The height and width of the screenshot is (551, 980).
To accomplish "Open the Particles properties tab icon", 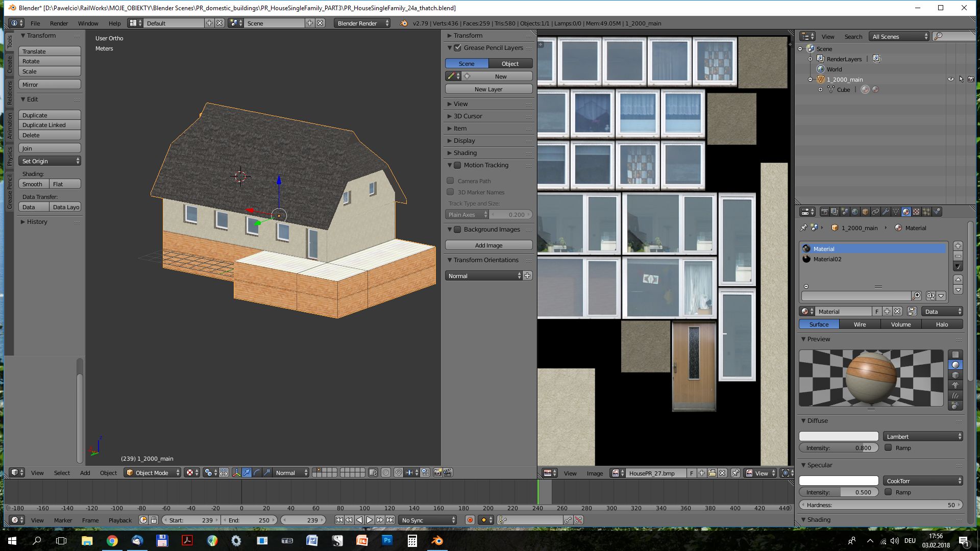I will pos(926,212).
